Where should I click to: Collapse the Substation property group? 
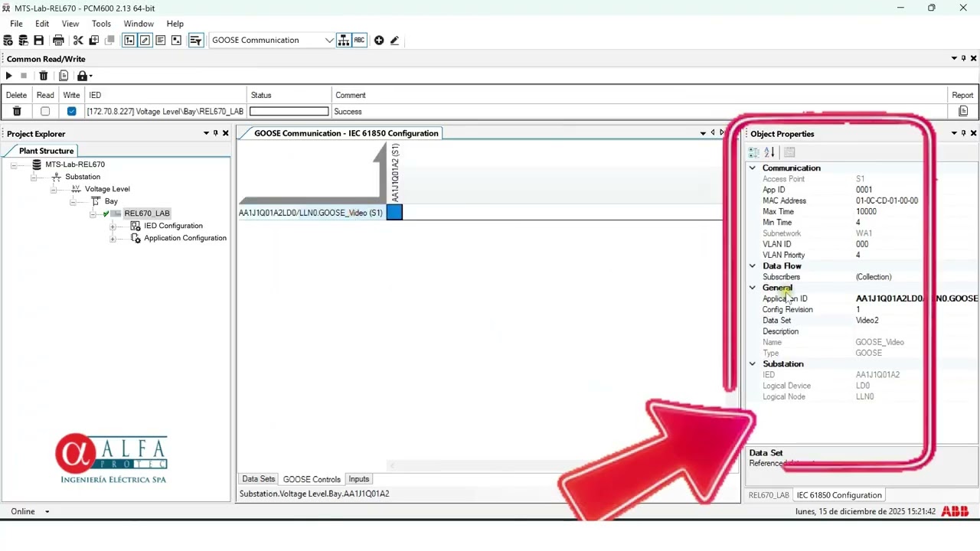[x=753, y=364]
